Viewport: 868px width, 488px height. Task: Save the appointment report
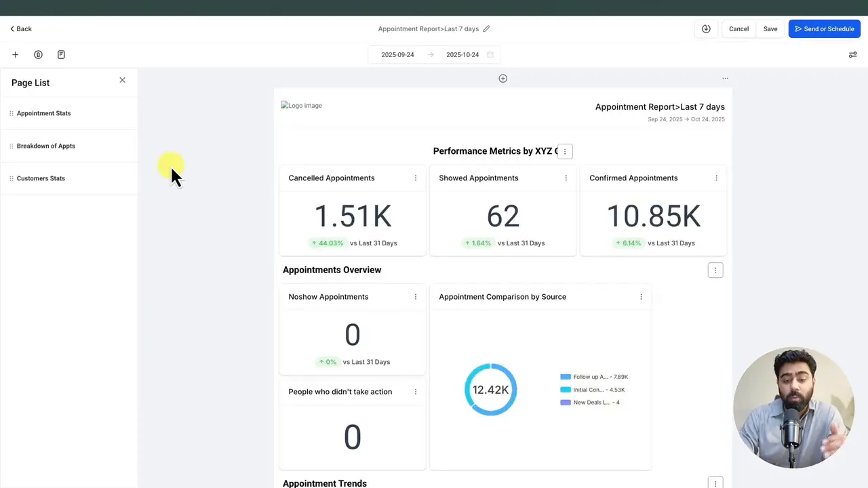point(770,28)
